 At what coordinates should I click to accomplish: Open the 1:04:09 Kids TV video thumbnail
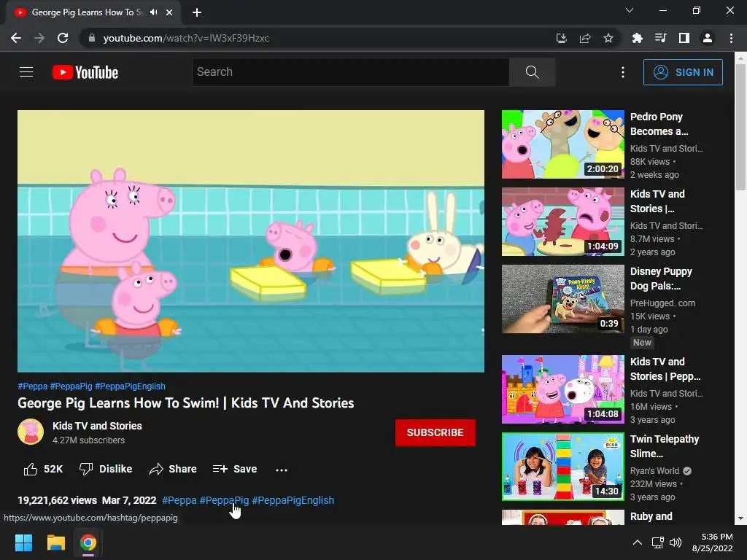(x=562, y=222)
